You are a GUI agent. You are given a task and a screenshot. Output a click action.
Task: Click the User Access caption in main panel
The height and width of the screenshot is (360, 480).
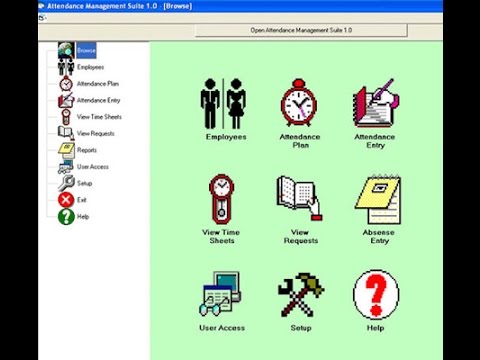pos(222,328)
